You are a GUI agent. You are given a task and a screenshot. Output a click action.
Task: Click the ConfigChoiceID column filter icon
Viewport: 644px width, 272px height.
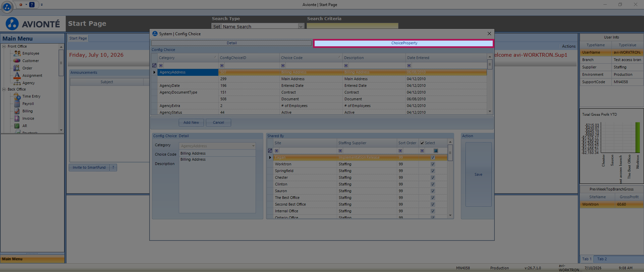point(222,66)
